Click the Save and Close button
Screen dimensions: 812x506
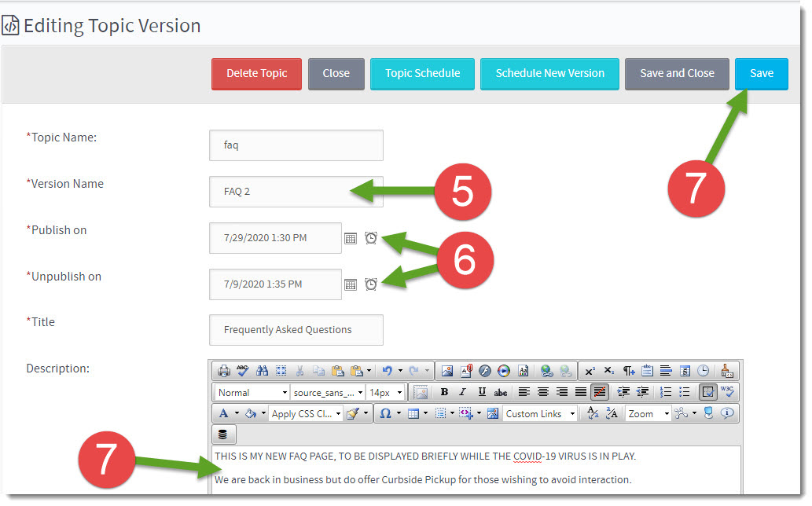coord(677,73)
